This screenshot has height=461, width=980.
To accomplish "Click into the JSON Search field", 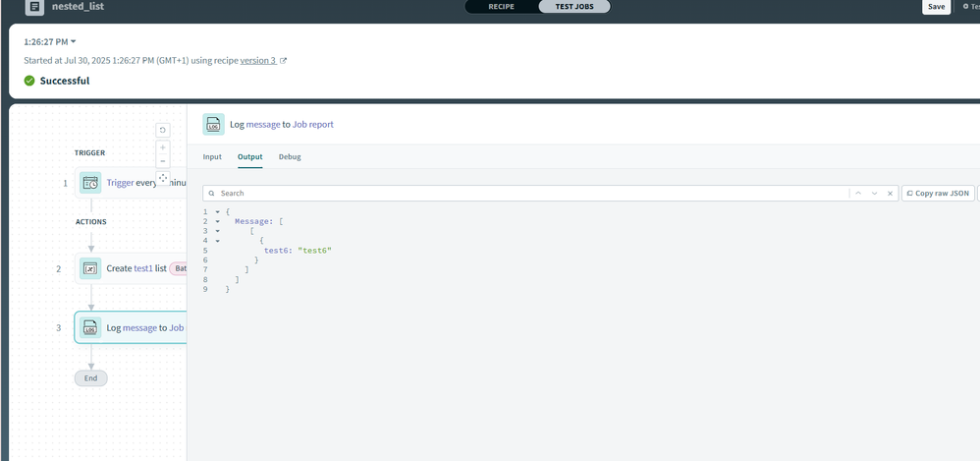I will tap(525, 194).
